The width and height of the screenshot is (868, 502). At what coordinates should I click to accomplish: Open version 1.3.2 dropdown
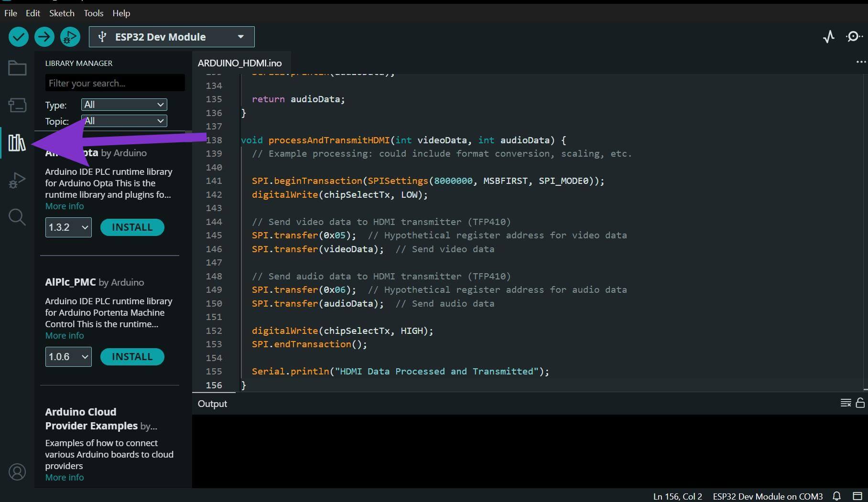coord(68,227)
